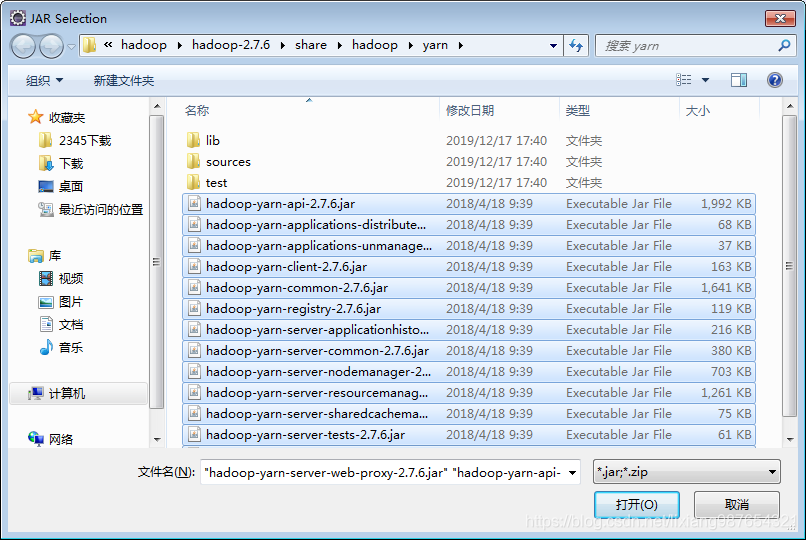This screenshot has height=540, width=806.
Task: Open the filename history dropdown arrow
Action: click(x=572, y=473)
